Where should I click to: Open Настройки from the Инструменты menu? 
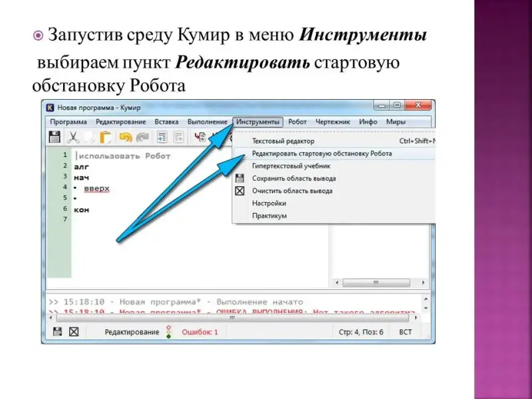click(269, 203)
